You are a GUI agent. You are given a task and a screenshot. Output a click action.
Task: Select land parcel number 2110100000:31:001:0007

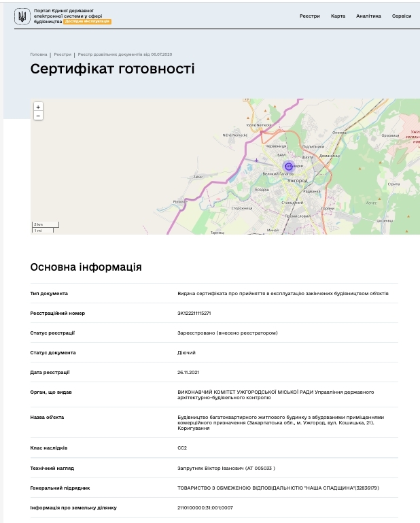(x=205, y=507)
